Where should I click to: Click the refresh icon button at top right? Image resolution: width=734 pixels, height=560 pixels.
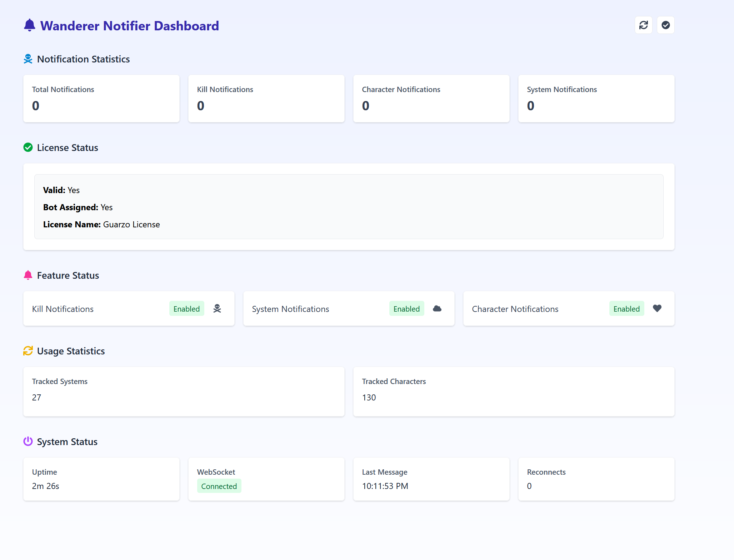pyautogui.click(x=643, y=25)
